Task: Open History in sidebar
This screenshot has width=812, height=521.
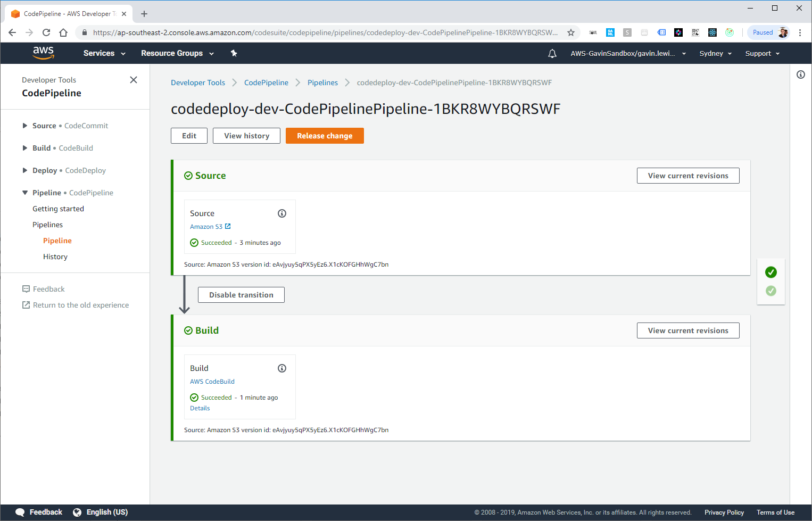Action: pos(55,257)
